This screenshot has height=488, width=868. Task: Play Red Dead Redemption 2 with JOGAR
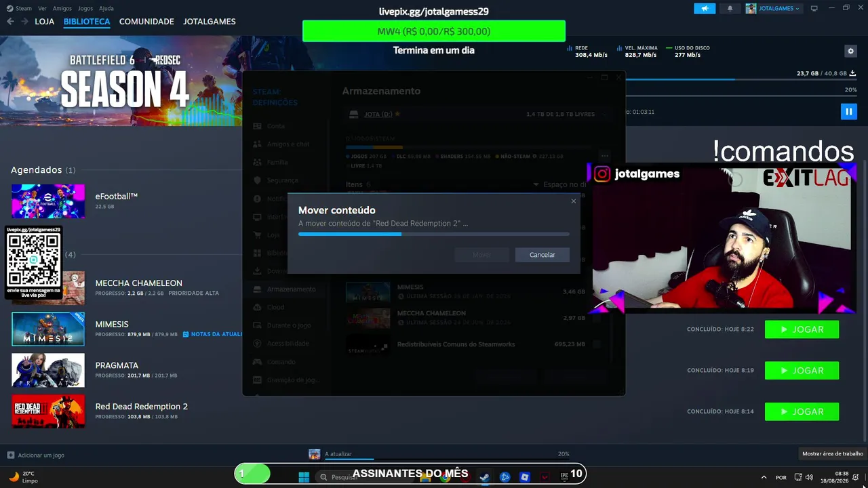click(802, 411)
